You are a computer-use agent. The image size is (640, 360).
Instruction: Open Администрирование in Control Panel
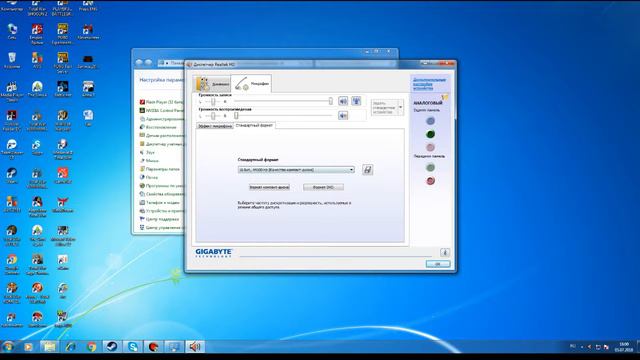click(162, 119)
